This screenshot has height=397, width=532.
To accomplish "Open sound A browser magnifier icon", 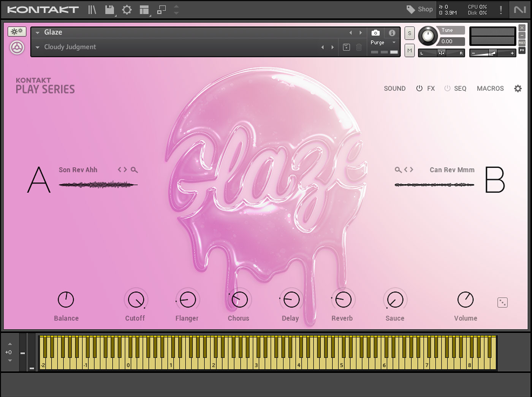I will (134, 170).
